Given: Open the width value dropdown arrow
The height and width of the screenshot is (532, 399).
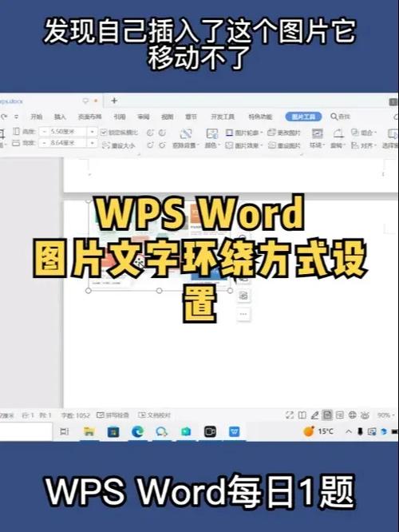Looking at the screenshot, I should [93, 143].
